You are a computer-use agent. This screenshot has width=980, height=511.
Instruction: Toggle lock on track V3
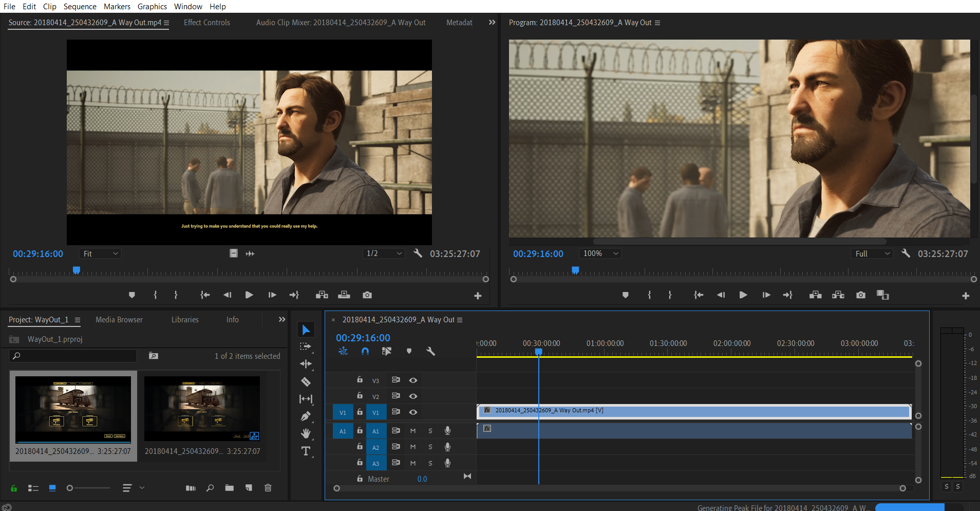(x=360, y=380)
